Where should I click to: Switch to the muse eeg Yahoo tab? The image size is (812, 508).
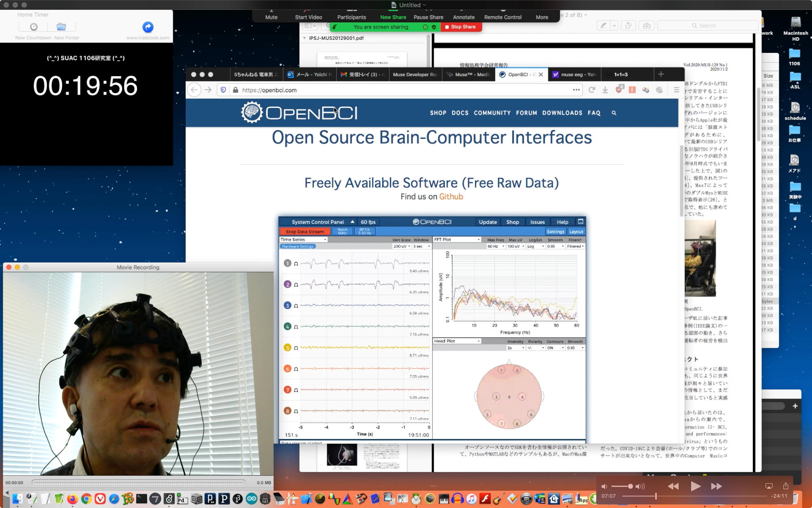(574, 74)
